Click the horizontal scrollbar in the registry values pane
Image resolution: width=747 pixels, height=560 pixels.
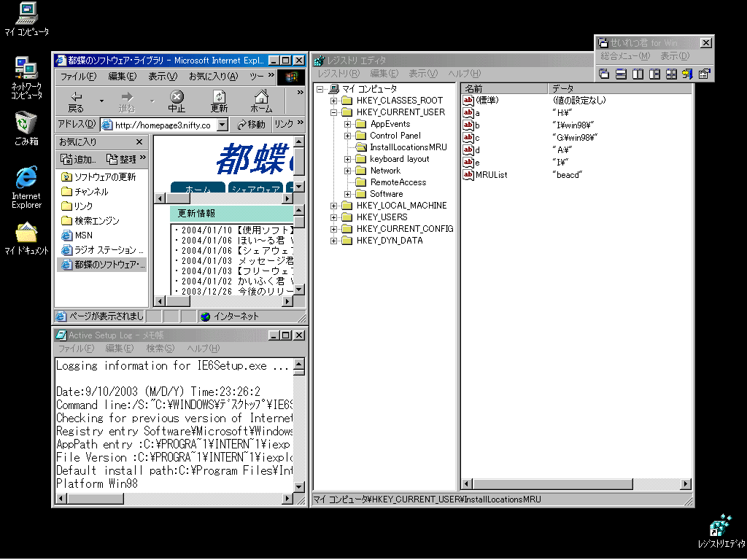(576, 484)
